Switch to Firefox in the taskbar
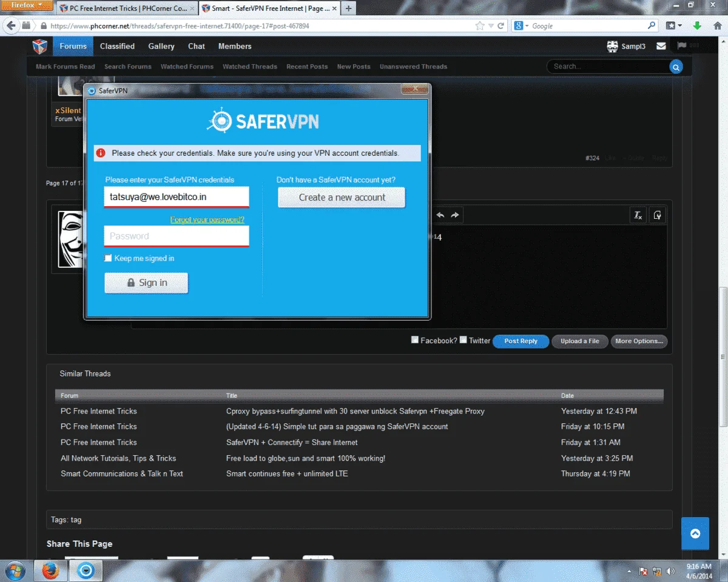Image resolution: width=728 pixels, height=582 pixels. pyautogui.click(x=50, y=570)
